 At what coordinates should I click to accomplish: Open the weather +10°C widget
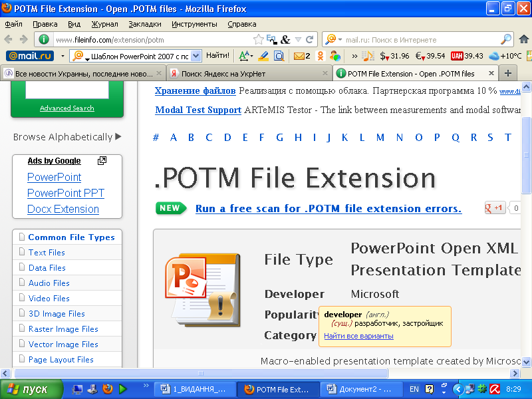(505, 56)
